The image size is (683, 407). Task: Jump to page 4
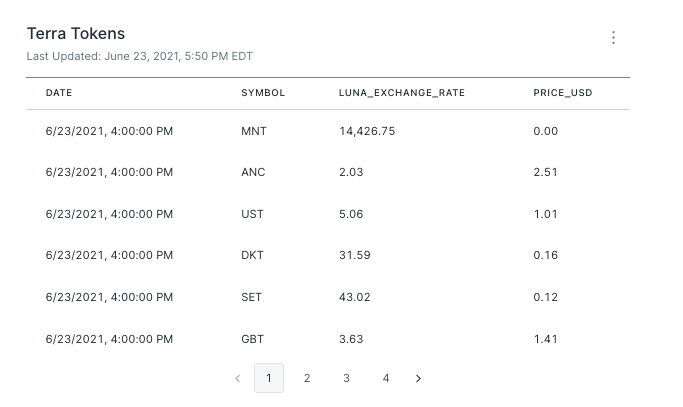pyautogui.click(x=385, y=378)
